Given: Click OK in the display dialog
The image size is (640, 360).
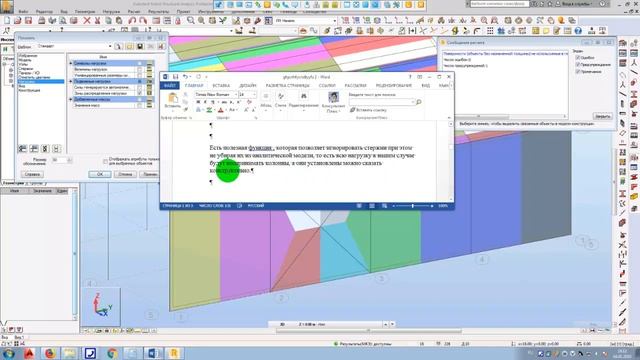Looking at the screenshot, I should coord(100,174).
